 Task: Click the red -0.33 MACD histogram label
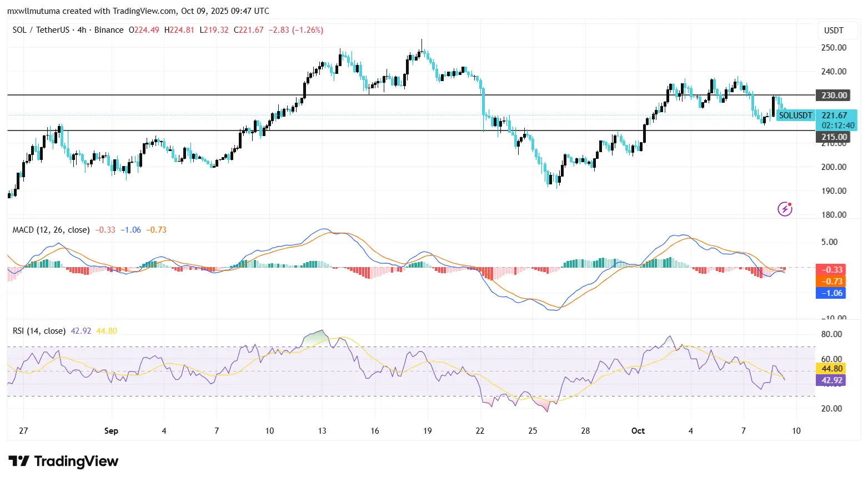pyautogui.click(x=831, y=270)
